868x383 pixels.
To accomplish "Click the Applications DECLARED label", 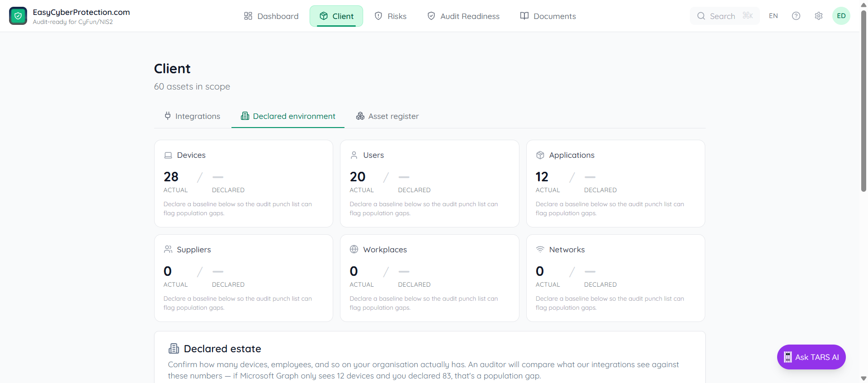I will click(600, 190).
